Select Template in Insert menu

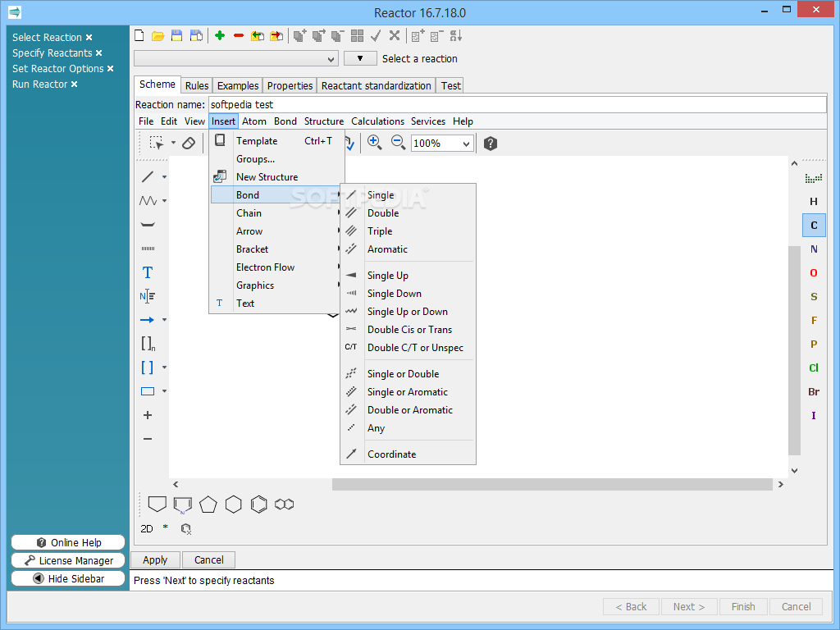(276, 141)
